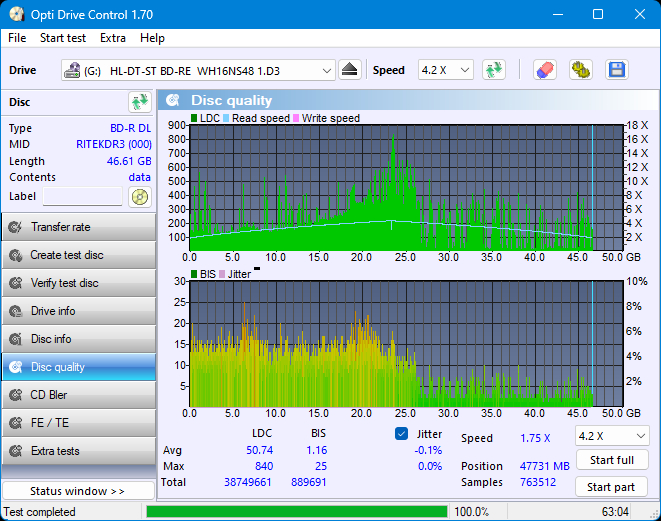Open the top Speed 4.2 X dropdown
The width and height of the screenshot is (661, 521).
(446, 70)
